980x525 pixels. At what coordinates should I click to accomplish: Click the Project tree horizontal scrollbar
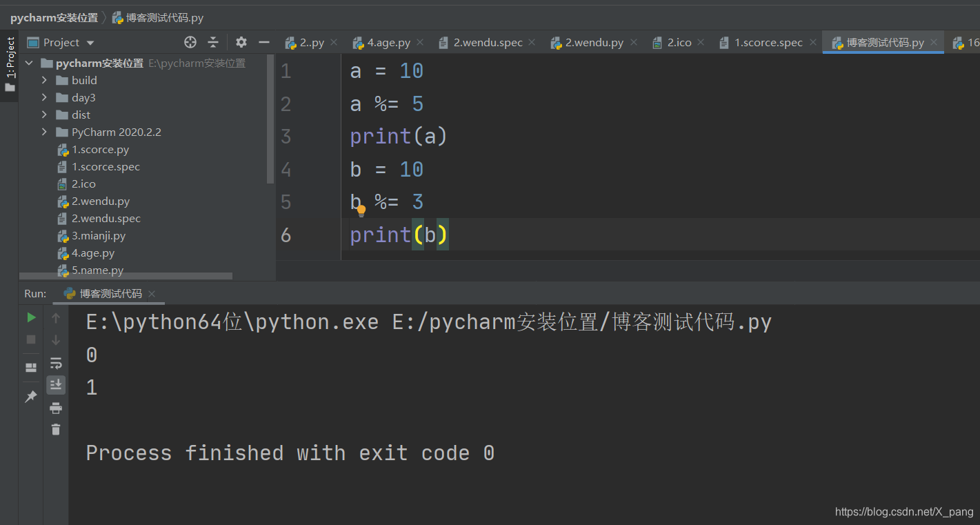(126, 276)
